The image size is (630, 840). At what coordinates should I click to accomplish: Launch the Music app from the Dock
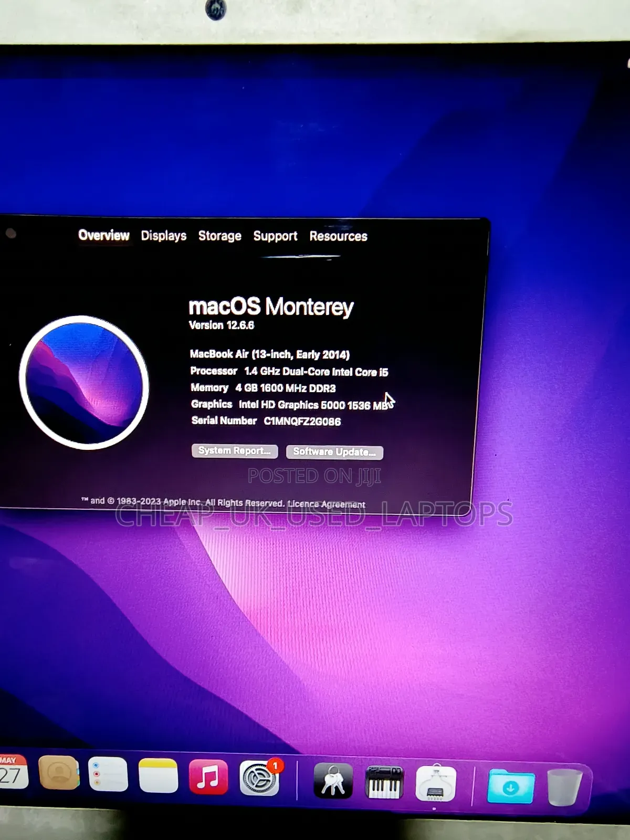[208, 776]
